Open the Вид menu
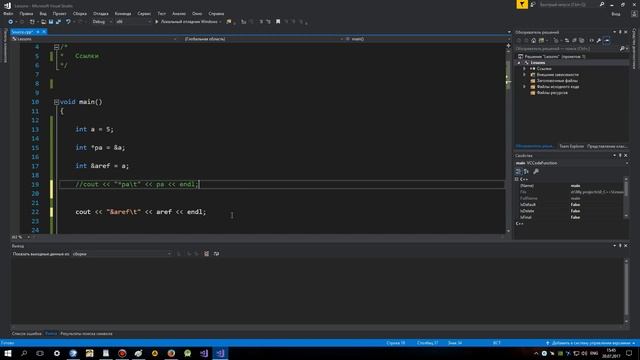640x360 pixels. (x=43, y=13)
